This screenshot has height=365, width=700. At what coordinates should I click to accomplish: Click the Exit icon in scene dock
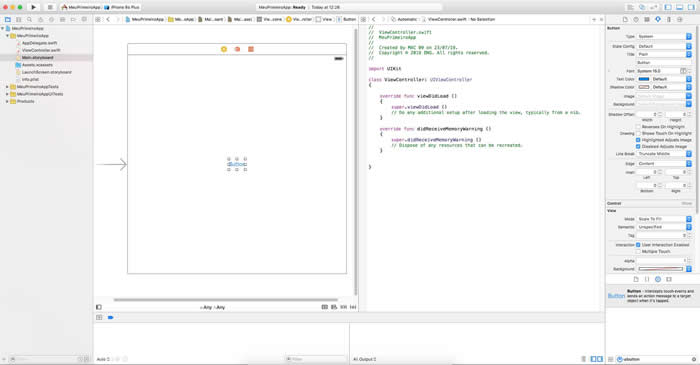(251, 49)
